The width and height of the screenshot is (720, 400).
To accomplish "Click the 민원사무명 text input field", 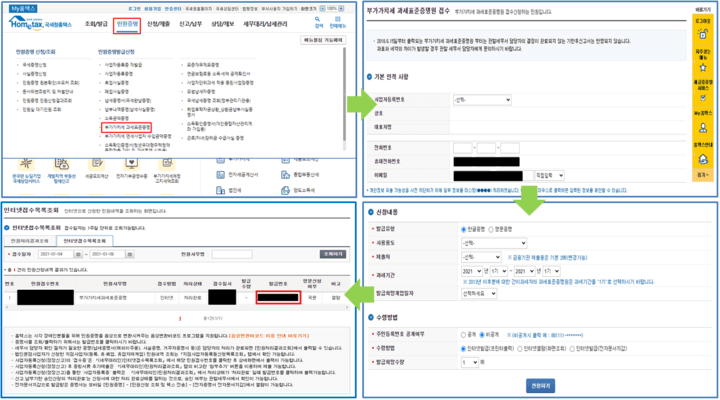I will [232, 254].
